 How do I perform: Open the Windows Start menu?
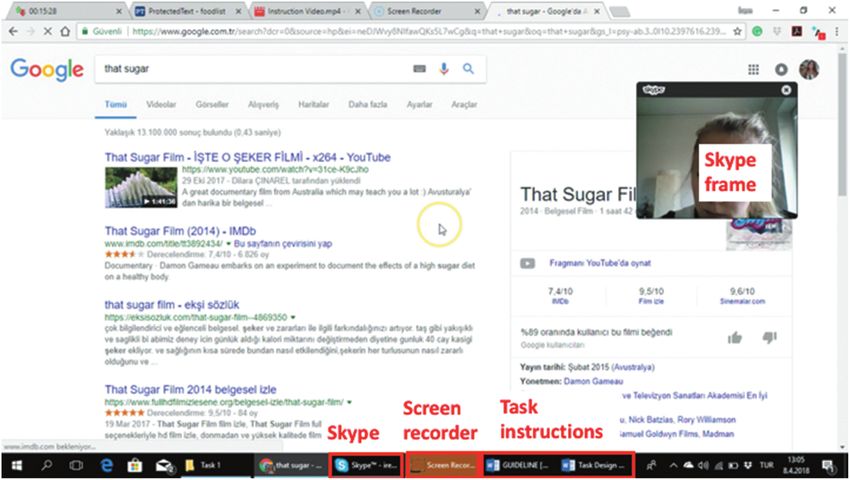click(16, 465)
